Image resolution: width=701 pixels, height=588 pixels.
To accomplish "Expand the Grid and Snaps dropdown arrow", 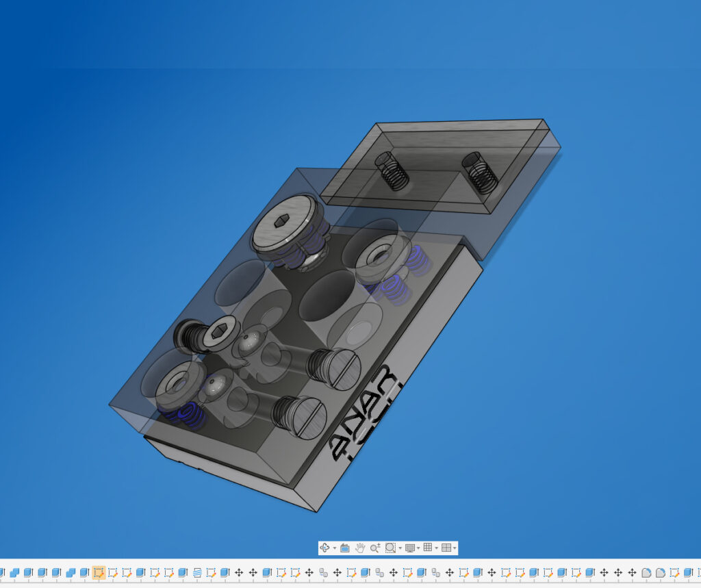I will coord(436,548).
